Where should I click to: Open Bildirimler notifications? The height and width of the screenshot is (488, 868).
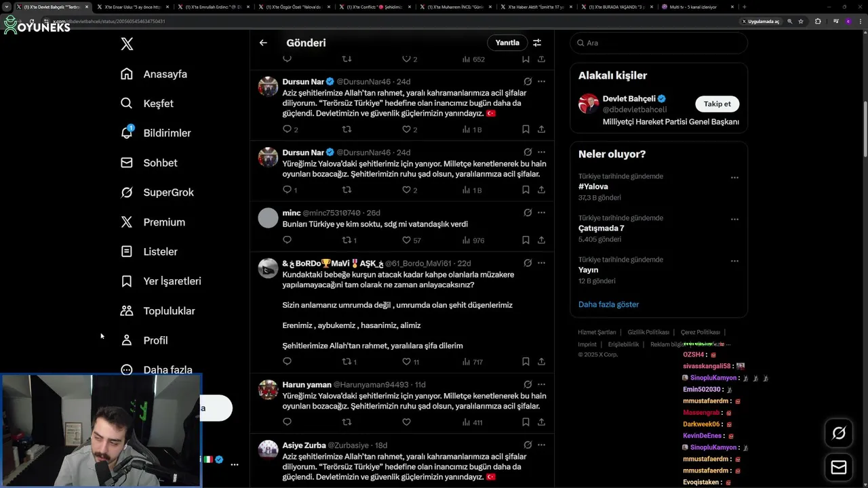(x=155, y=133)
